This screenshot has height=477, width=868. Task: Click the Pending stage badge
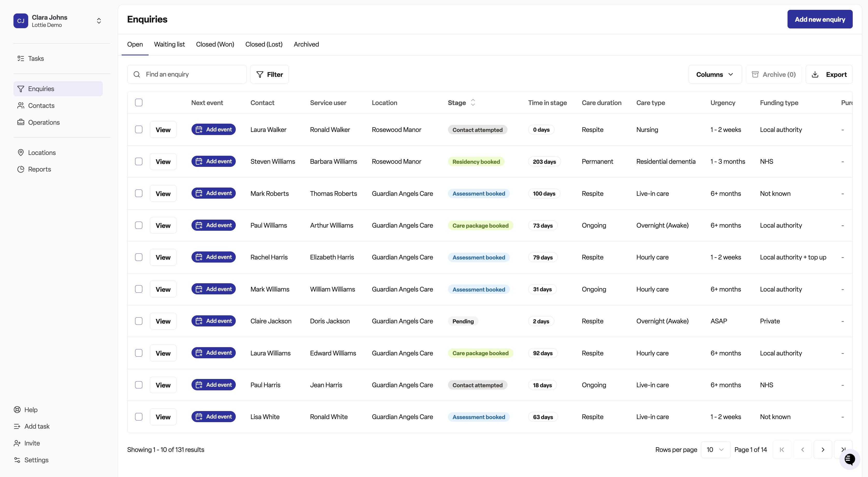(463, 321)
